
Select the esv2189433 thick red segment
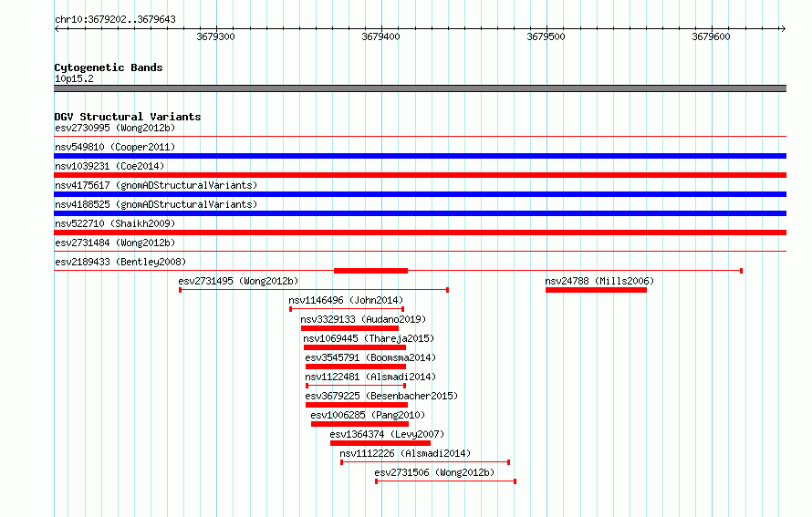pos(370,271)
